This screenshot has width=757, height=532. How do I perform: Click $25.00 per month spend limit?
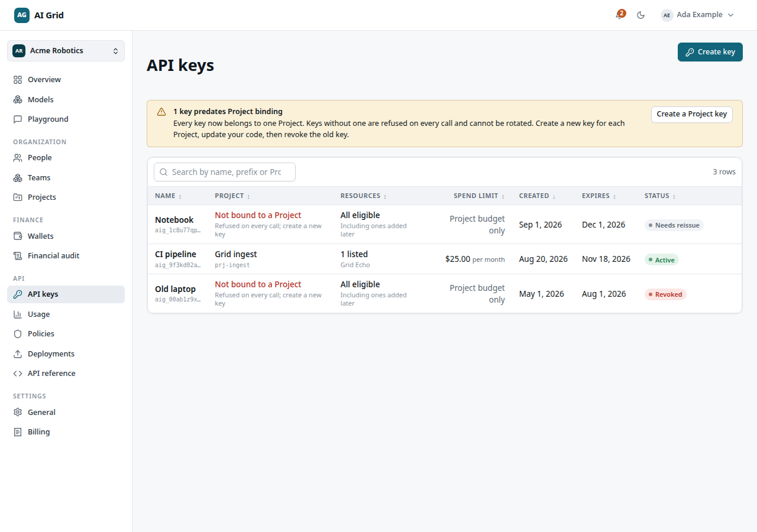coord(475,259)
